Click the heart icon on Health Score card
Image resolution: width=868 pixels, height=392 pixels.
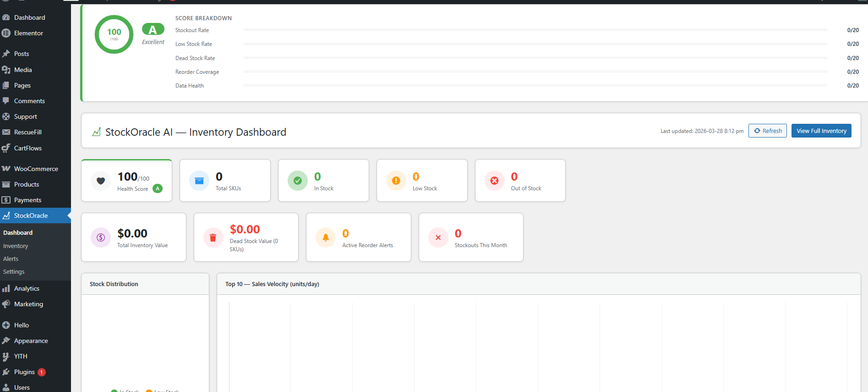point(101,181)
